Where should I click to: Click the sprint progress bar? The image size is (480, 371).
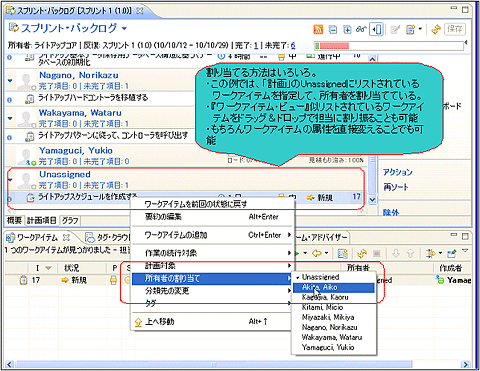(x=389, y=46)
